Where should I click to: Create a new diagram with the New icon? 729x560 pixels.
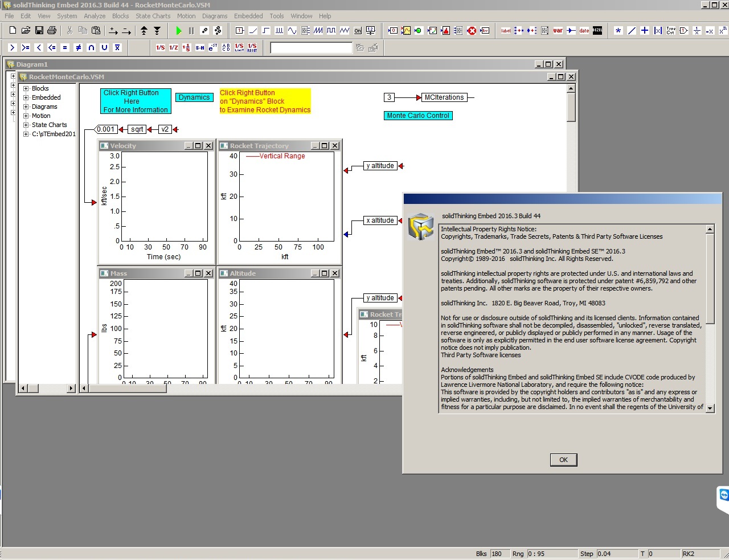click(x=13, y=31)
